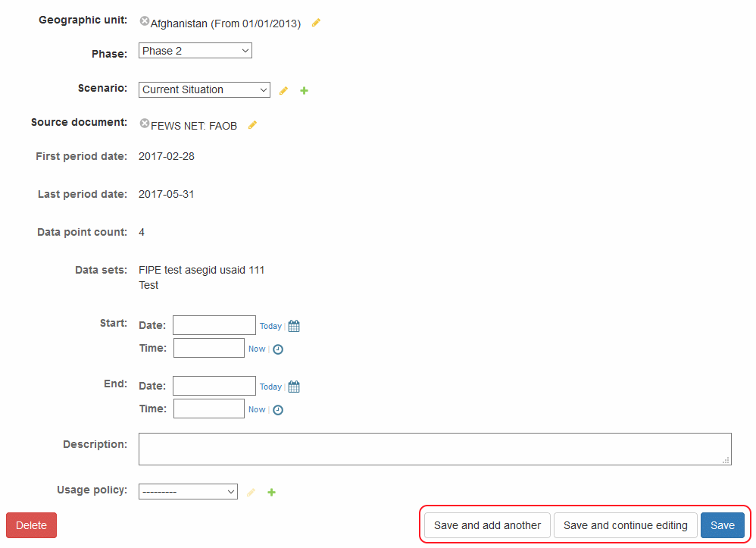
Task: Set End time using the Now link
Action: [x=257, y=410]
